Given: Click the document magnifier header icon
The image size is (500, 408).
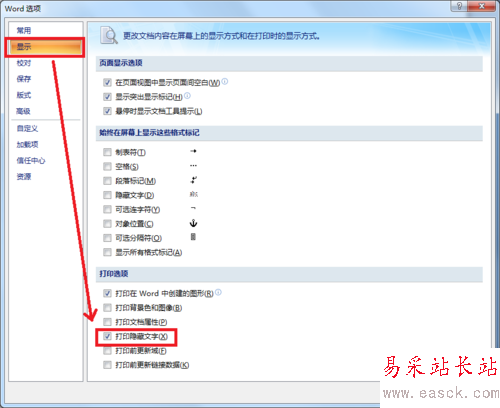Looking at the screenshot, I should (x=109, y=35).
